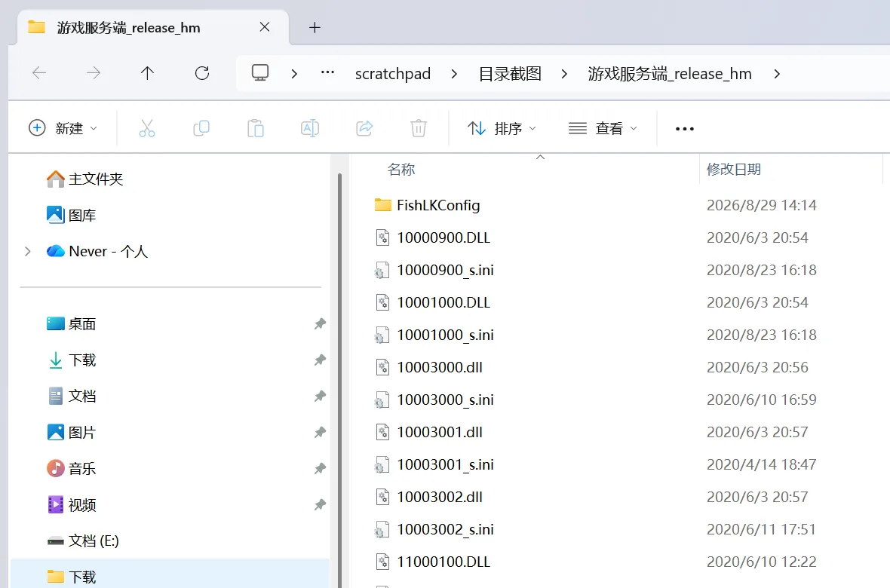
Task: Go forward in folder history
Action: (93, 72)
